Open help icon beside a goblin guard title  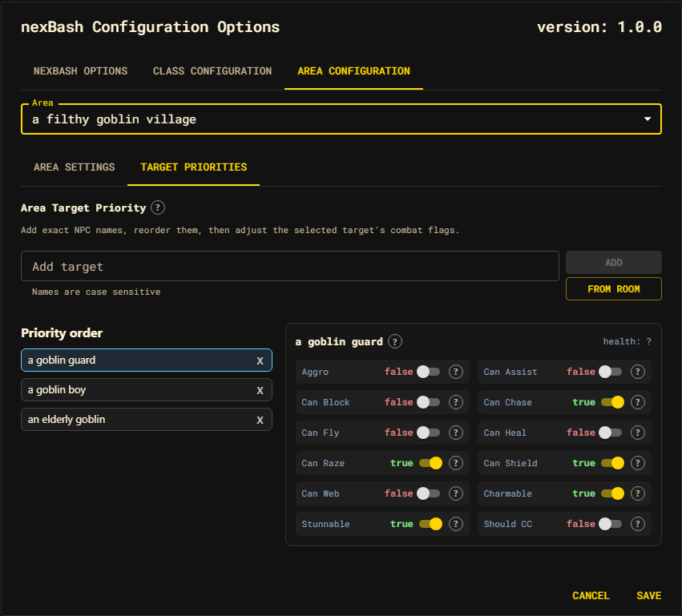(395, 342)
